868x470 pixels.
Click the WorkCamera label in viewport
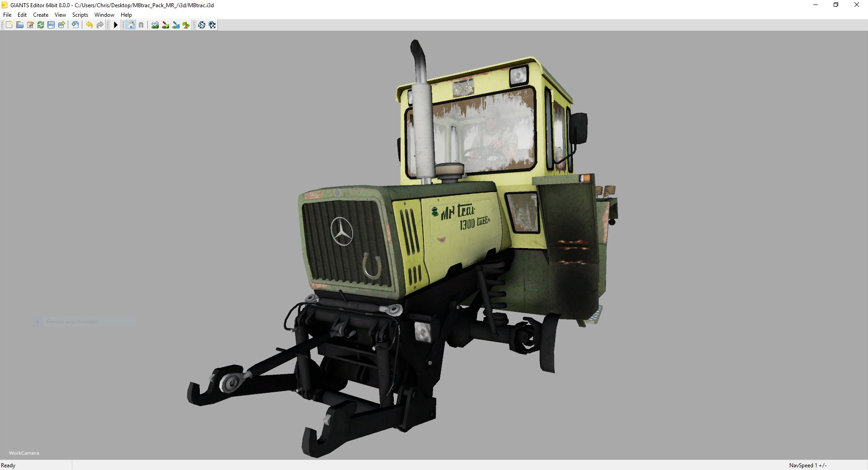pyautogui.click(x=24, y=453)
